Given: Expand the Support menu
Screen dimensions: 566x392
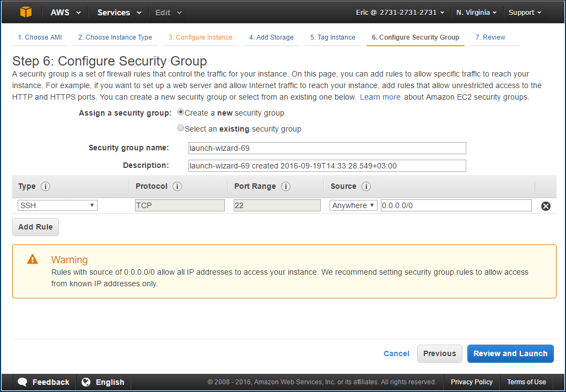Looking at the screenshot, I should [525, 12].
